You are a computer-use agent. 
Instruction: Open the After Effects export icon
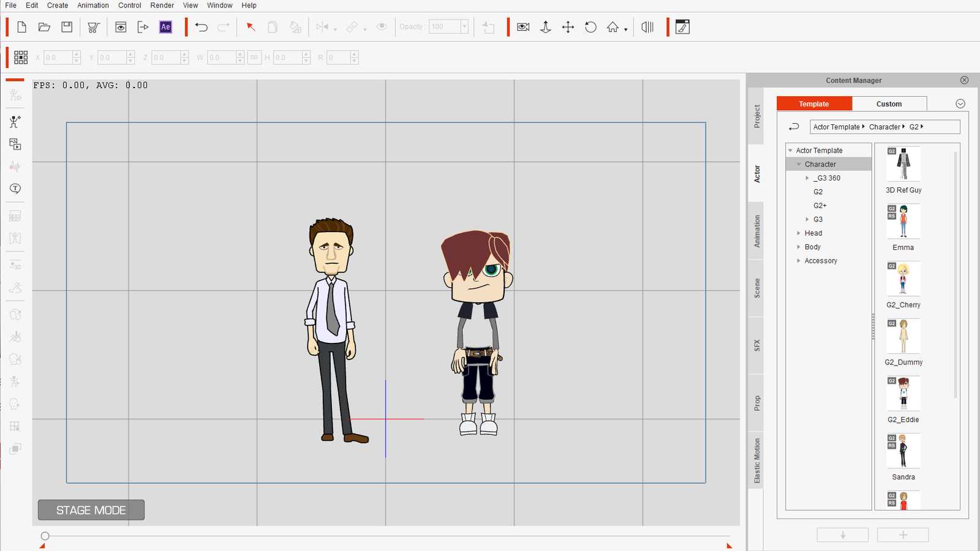click(165, 27)
